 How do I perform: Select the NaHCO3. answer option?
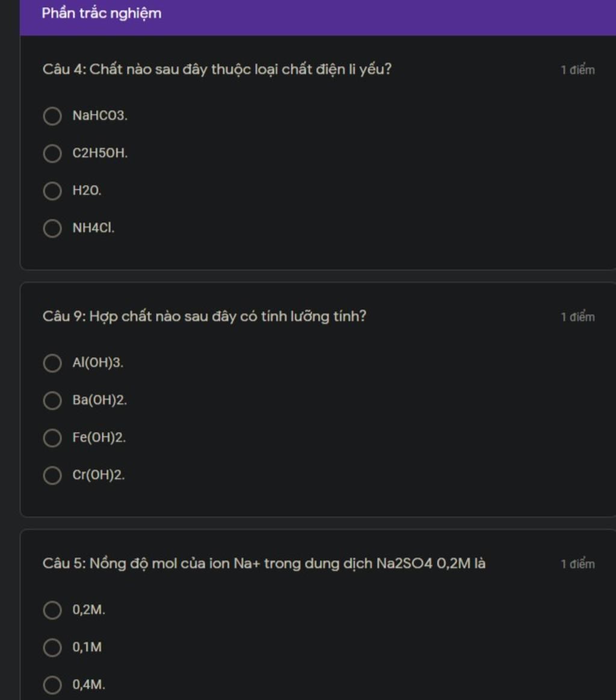pos(52,116)
